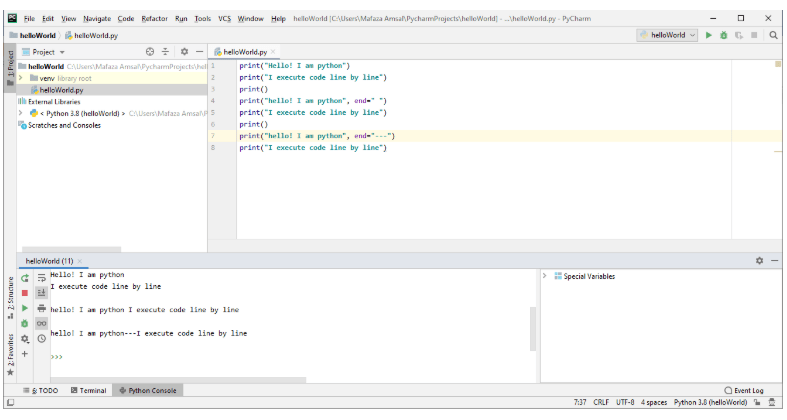Run helloWorld with green play button
The height and width of the screenshot is (420, 787).
(x=709, y=35)
